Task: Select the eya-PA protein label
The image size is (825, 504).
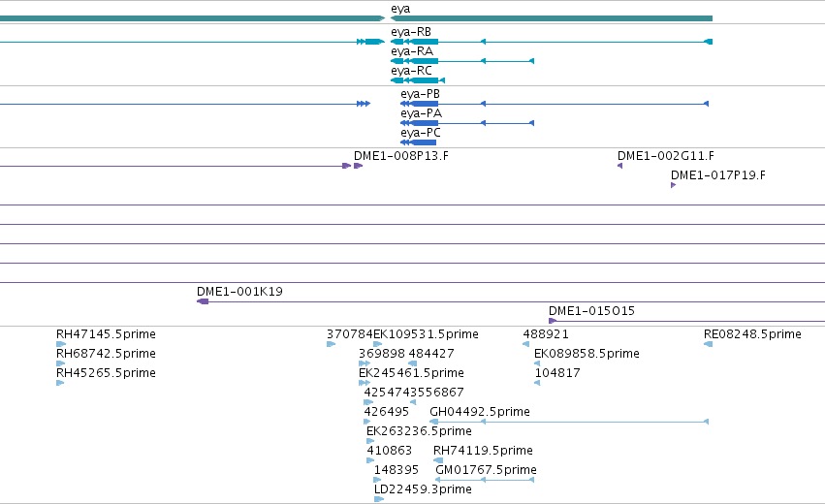Action: click(421, 113)
